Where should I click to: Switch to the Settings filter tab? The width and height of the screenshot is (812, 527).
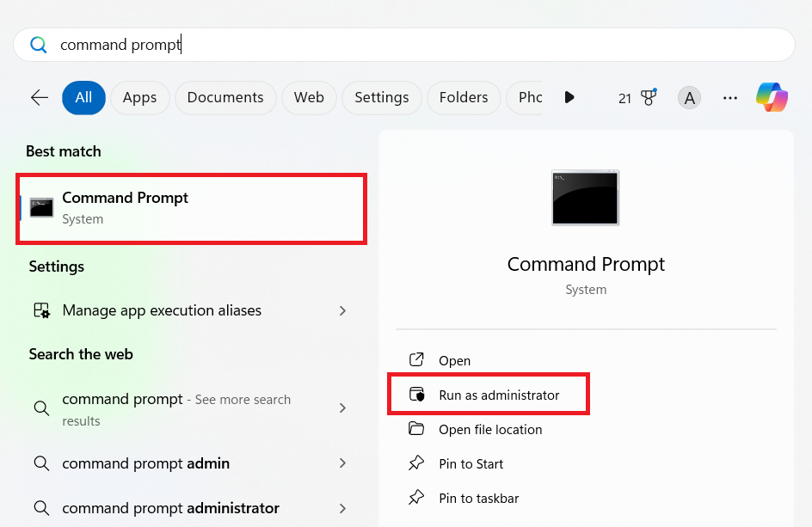pyautogui.click(x=382, y=97)
